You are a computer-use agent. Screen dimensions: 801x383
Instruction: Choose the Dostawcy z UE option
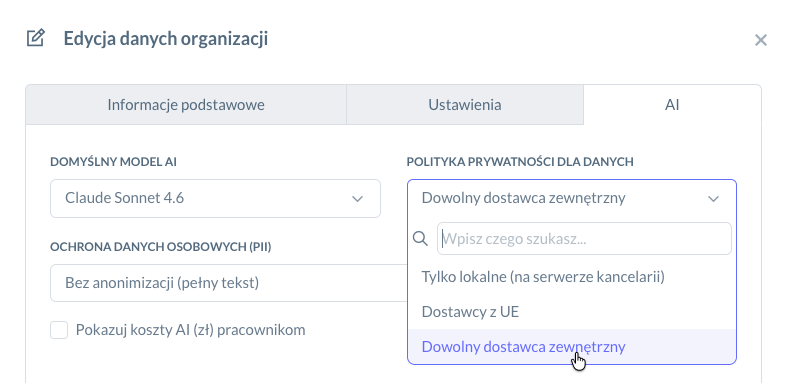tap(572, 312)
